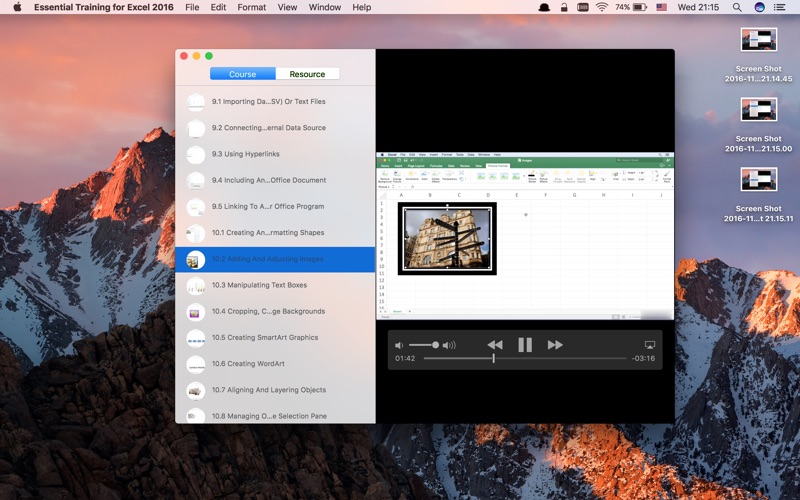Click thumbnail icon of lesson 10.7

pyautogui.click(x=195, y=390)
